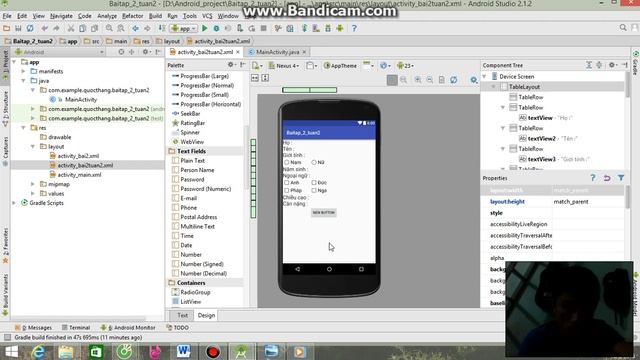The height and width of the screenshot is (360, 640).
Task: Open the VCS menu
Action: tap(207, 16)
